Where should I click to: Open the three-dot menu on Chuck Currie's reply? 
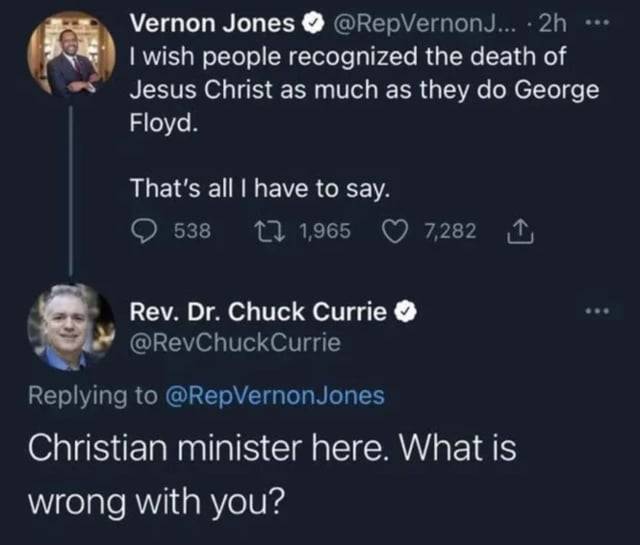coord(598,312)
